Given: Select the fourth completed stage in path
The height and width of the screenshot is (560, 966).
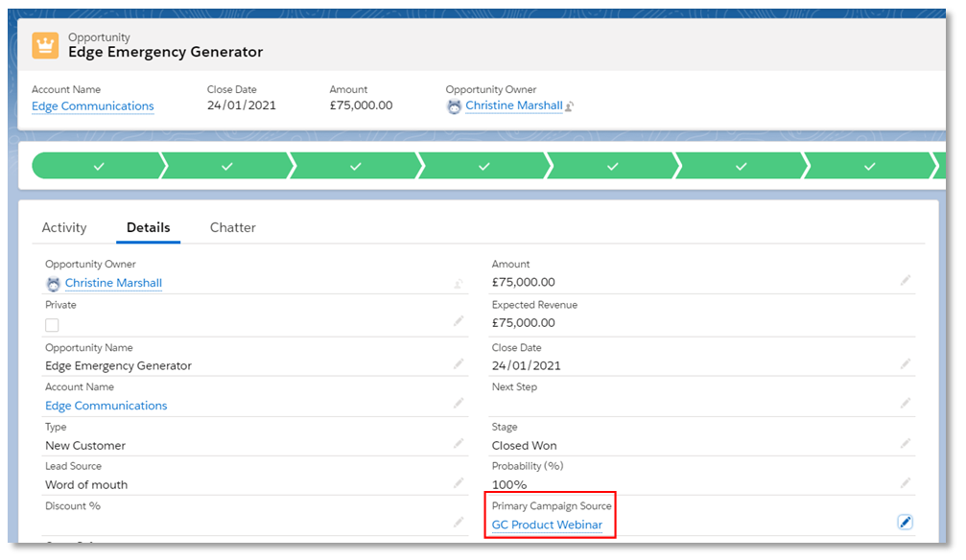Looking at the screenshot, I should pos(484,166).
